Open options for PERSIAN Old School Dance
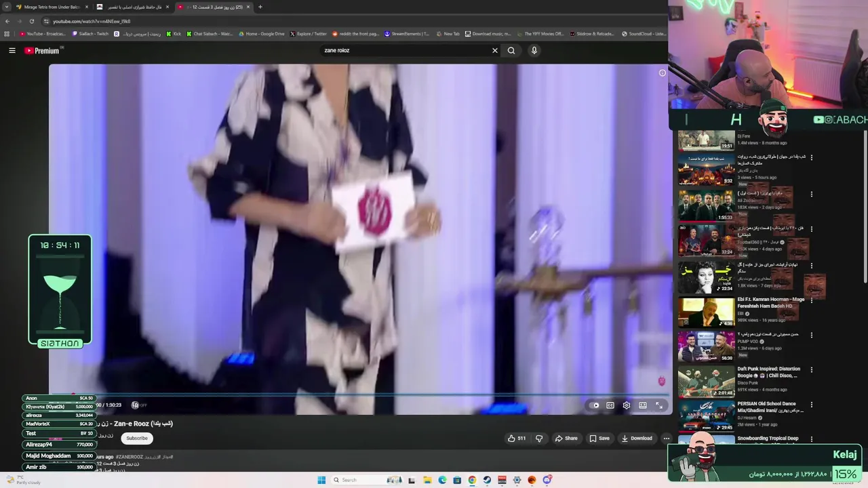Image resolution: width=868 pixels, height=488 pixels. [811, 405]
